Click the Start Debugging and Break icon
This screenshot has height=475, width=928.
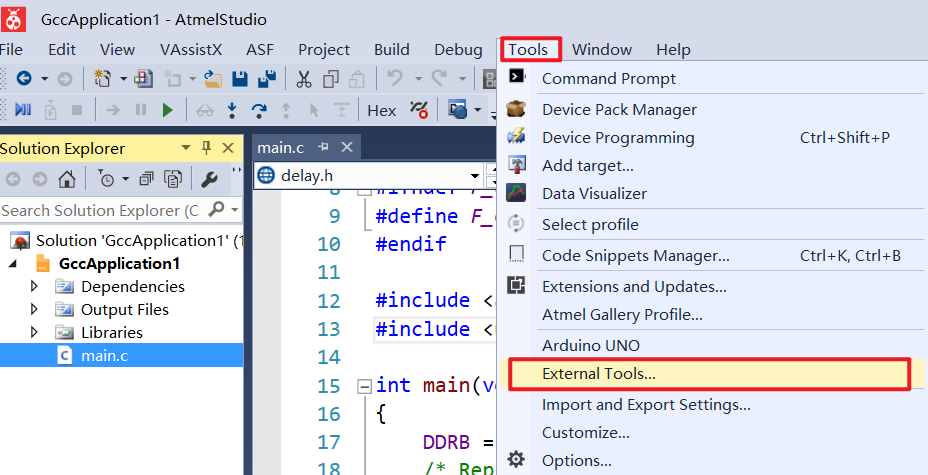point(22,109)
